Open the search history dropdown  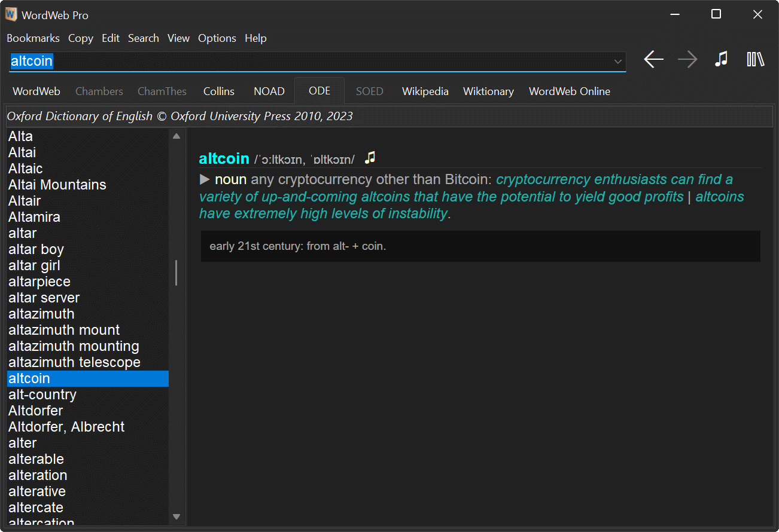pos(617,61)
